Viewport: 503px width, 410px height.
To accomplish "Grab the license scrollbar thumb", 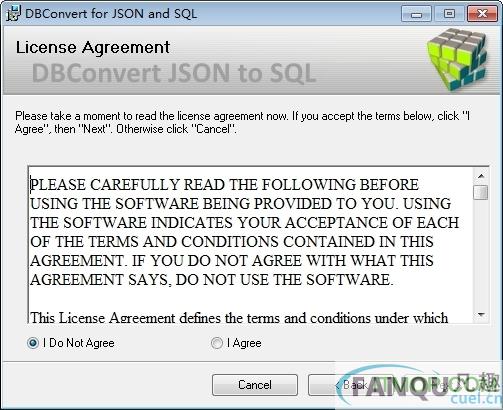I will pyautogui.click(x=481, y=193).
